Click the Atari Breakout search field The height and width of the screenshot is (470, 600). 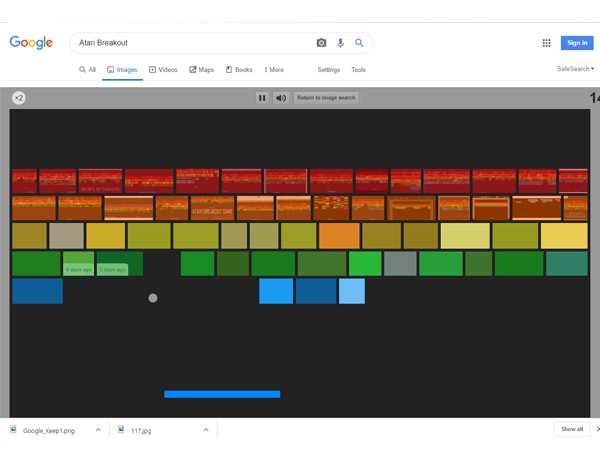[190, 43]
